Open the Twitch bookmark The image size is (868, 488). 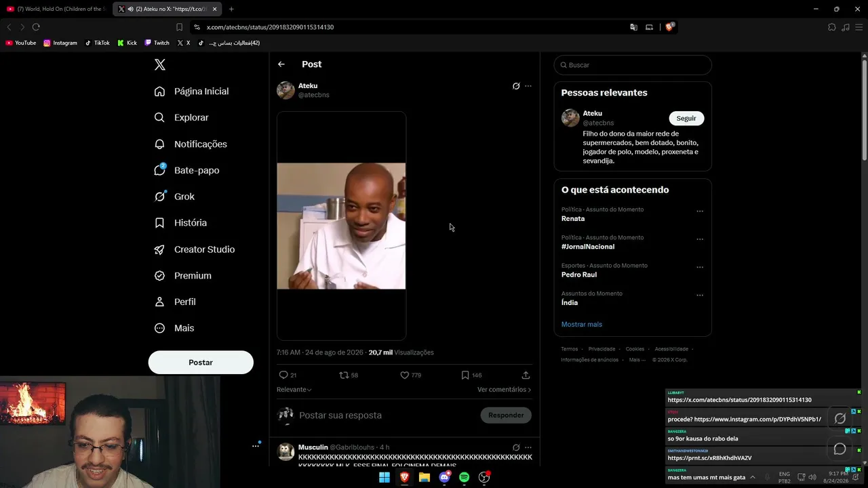click(x=157, y=43)
